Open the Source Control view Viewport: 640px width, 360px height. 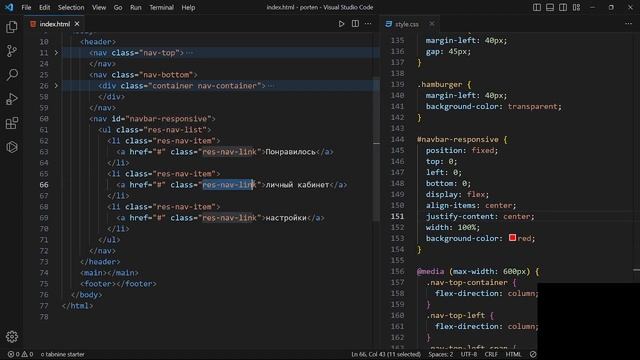[x=12, y=51]
